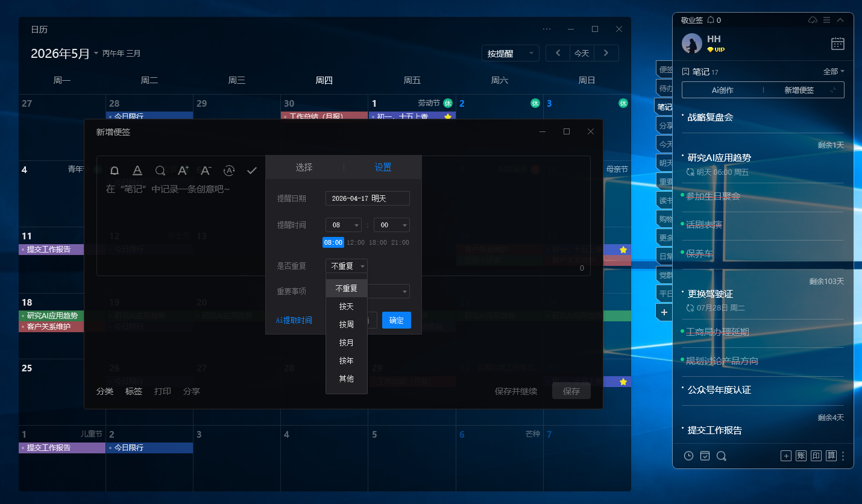862x504 pixels.
Task: Switch to the 选择 tab in reminder popup
Action: tap(304, 167)
